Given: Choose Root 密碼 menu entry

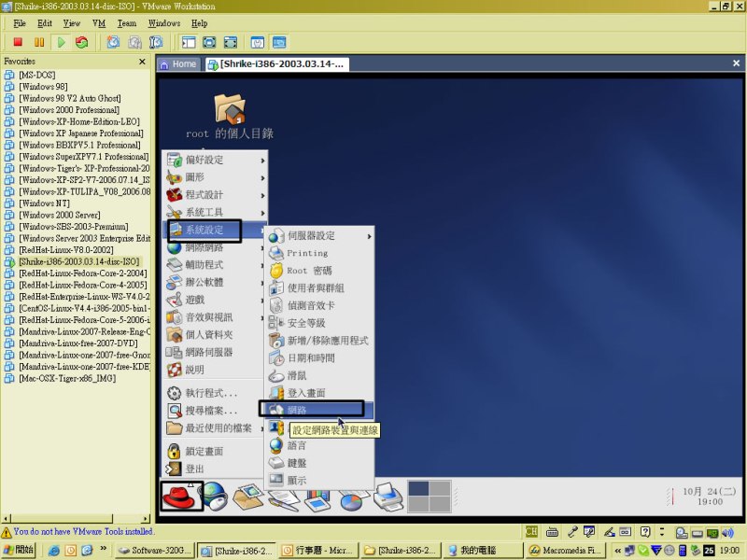Looking at the screenshot, I should 308,270.
